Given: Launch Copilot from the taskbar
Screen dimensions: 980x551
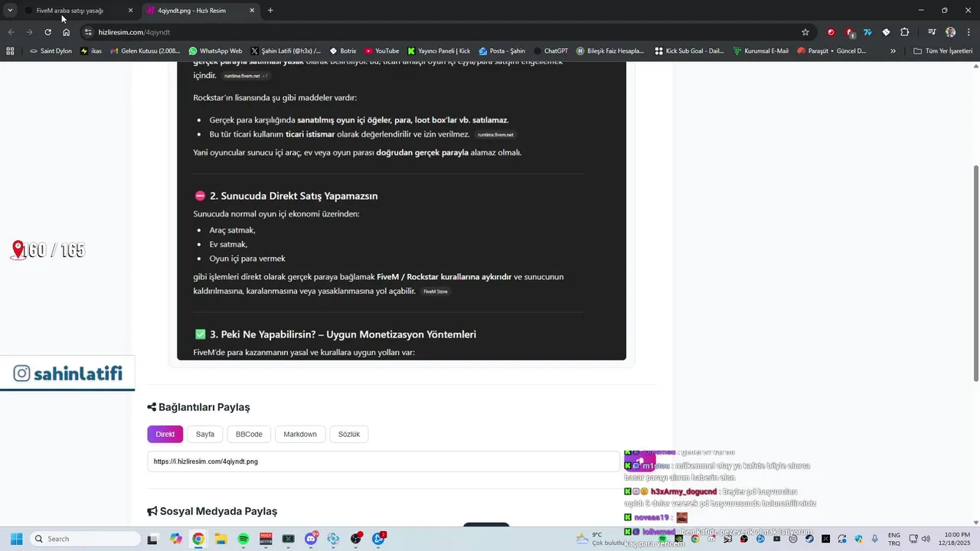Looking at the screenshot, I should 176,539.
